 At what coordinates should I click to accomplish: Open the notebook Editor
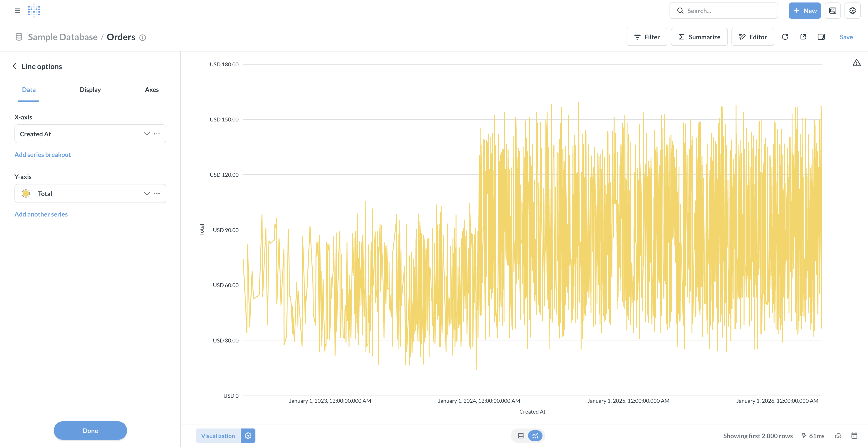752,37
